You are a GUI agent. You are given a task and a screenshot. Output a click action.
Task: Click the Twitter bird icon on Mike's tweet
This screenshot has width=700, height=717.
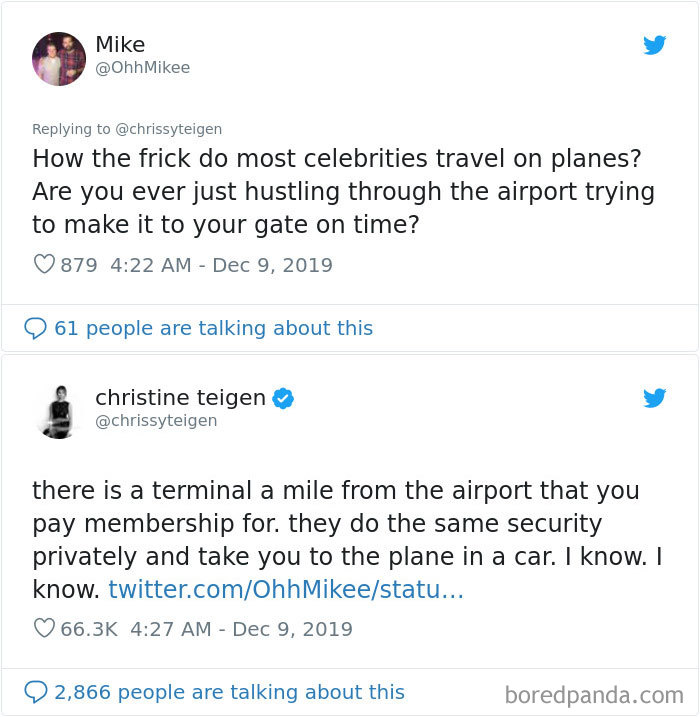pyautogui.click(x=655, y=45)
